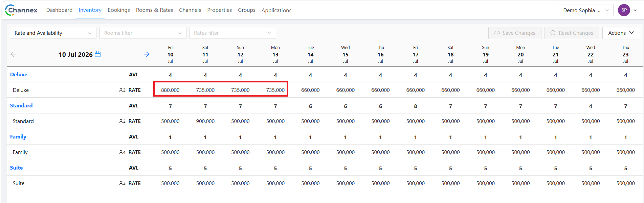Image resolution: width=644 pixels, height=203 pixels.
Task: Select Standard availability 8 on Fri 17
Action: pyautogui.click(x=416, y=106)
